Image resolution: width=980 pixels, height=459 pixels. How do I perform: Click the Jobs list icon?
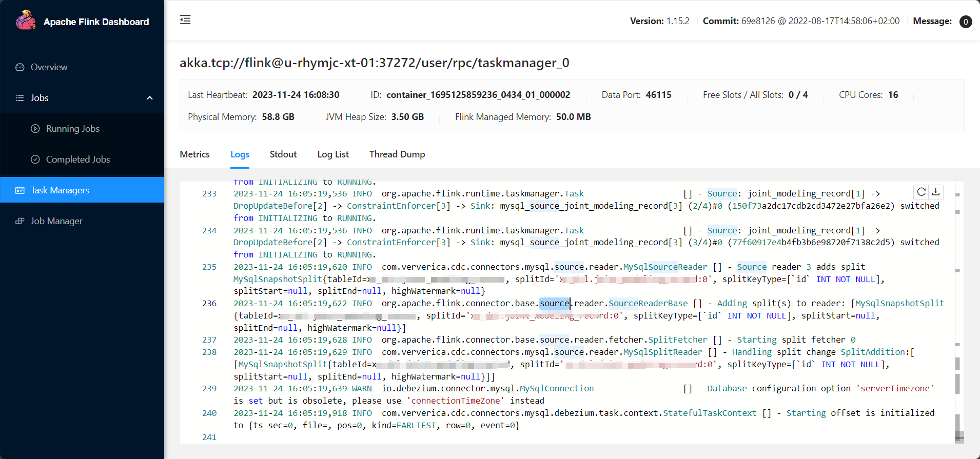pyautogui.click(x=20, y=98)
